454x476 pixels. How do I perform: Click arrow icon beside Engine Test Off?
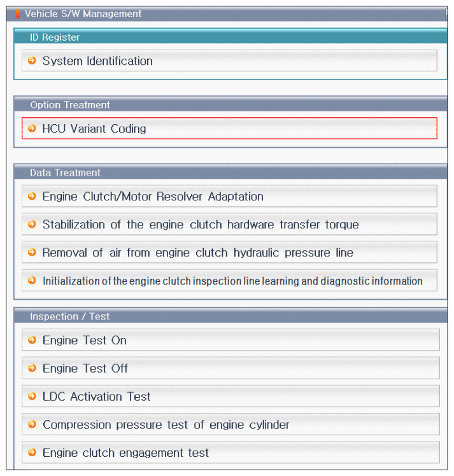(x=32, y=368)
